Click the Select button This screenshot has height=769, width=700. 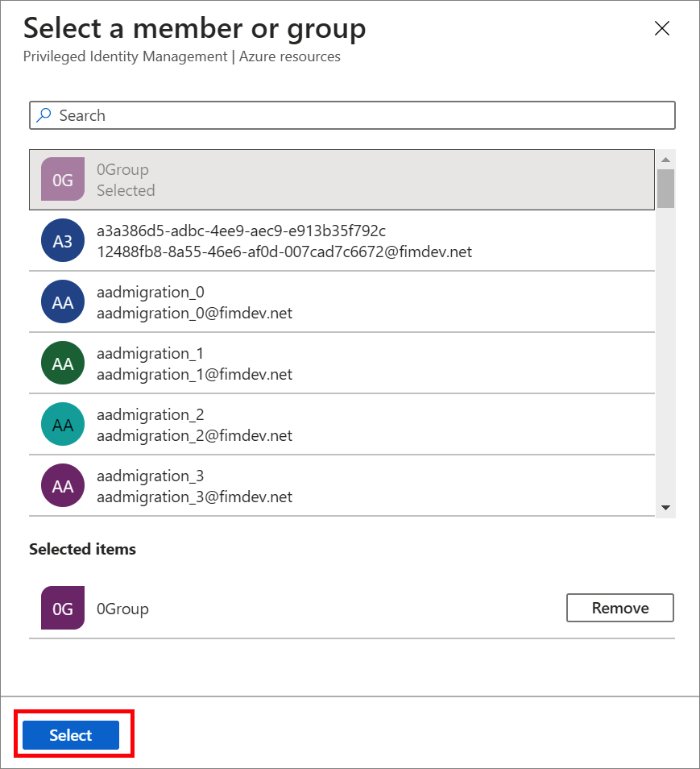72,734
